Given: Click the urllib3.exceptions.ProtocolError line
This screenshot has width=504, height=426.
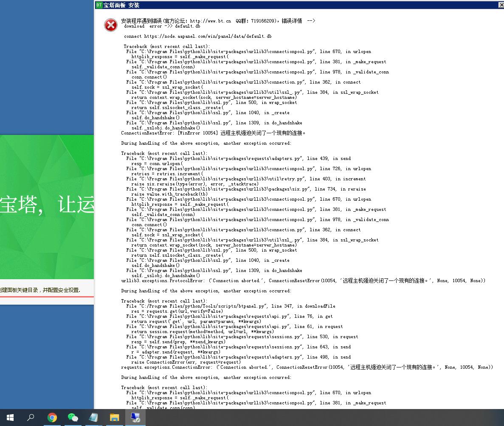Looking at the screenshot, I should point(303,281).
